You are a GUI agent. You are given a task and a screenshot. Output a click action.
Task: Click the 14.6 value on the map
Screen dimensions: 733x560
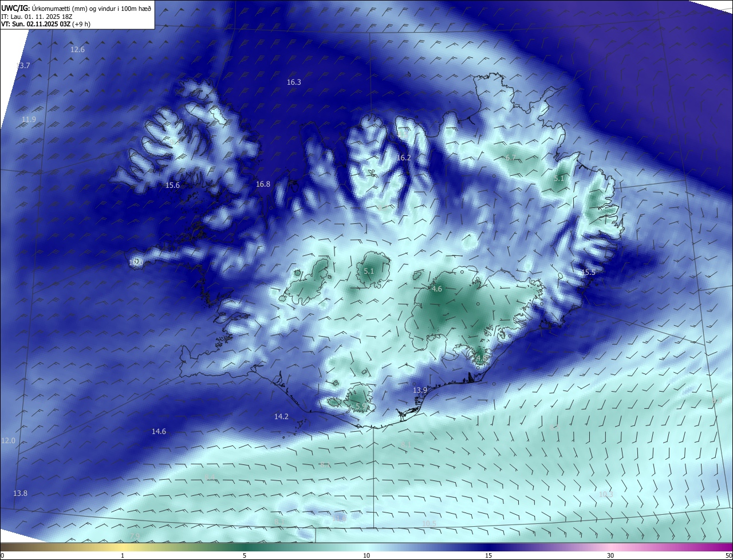159,432
